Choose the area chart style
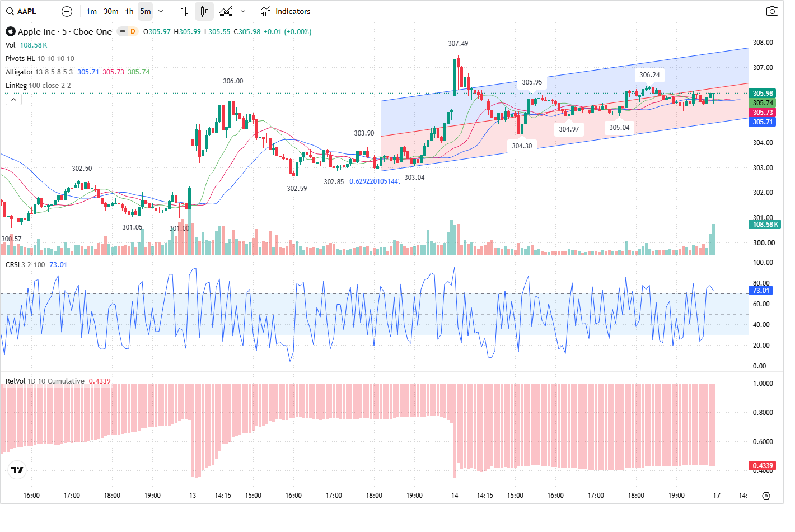This screenshot has width=795, height=532. pos(226,11)
